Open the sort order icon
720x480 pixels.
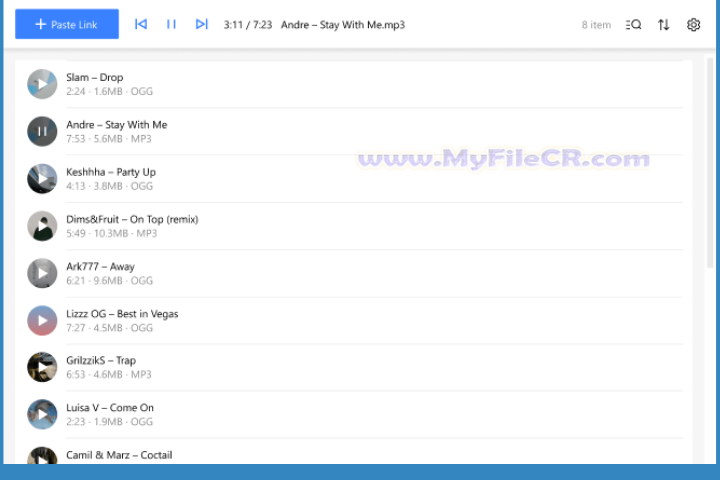pyautogui.click(x=664, y=25)
